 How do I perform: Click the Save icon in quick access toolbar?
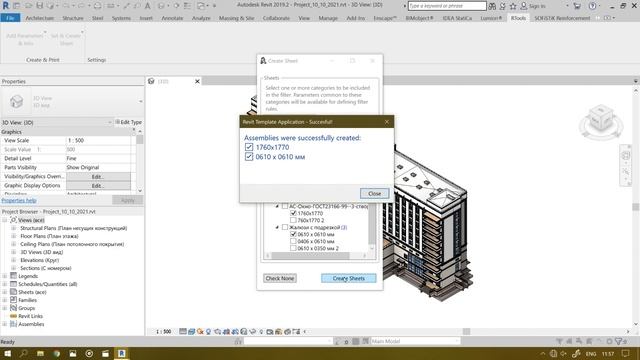click(39, 6)
